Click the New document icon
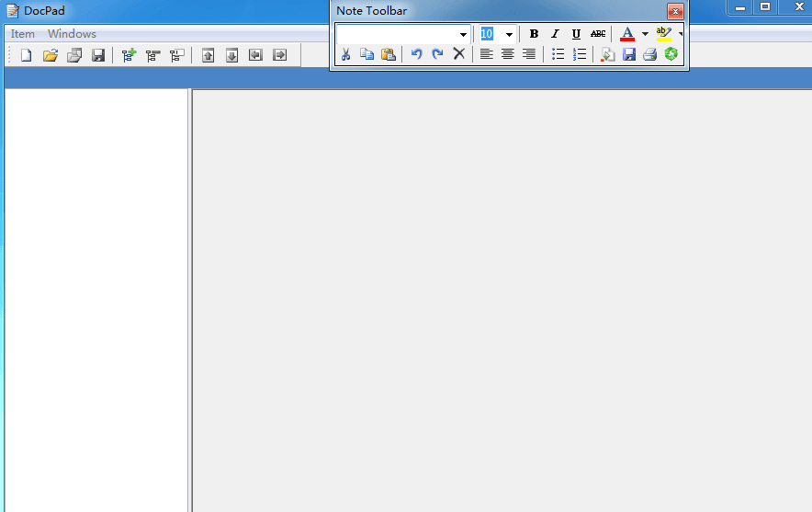 (26, 55)
